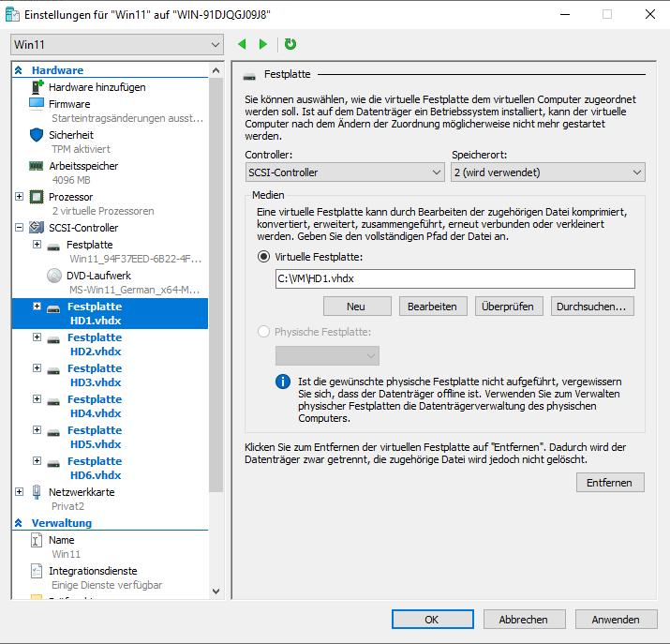The width and height of the screenshot is (670, 644).
Task: Collapse the SCSI-Controller tree node
Action: pyautogui.click(x=20, y=228)
